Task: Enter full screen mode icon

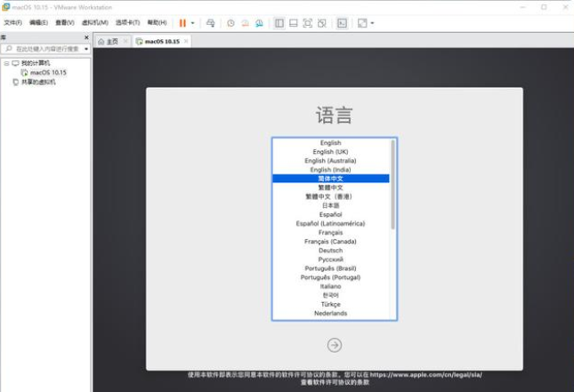Action: pos(308,23)
